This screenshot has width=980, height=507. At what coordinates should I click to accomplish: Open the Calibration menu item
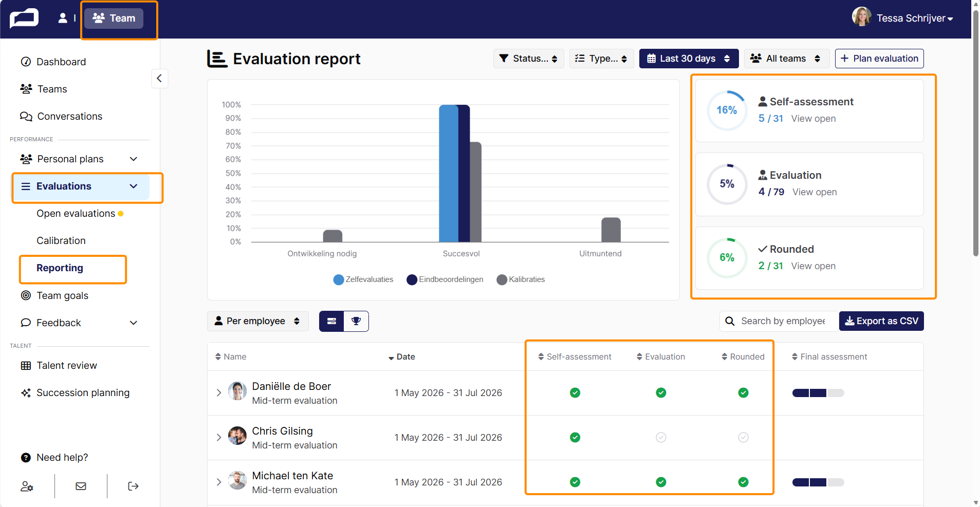(x=61, y=240)
